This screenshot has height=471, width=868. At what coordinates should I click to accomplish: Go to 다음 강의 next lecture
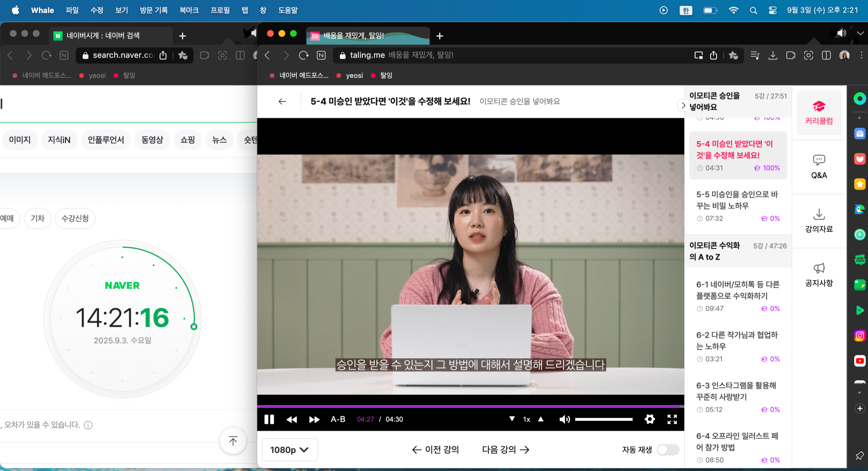(505, 449)
